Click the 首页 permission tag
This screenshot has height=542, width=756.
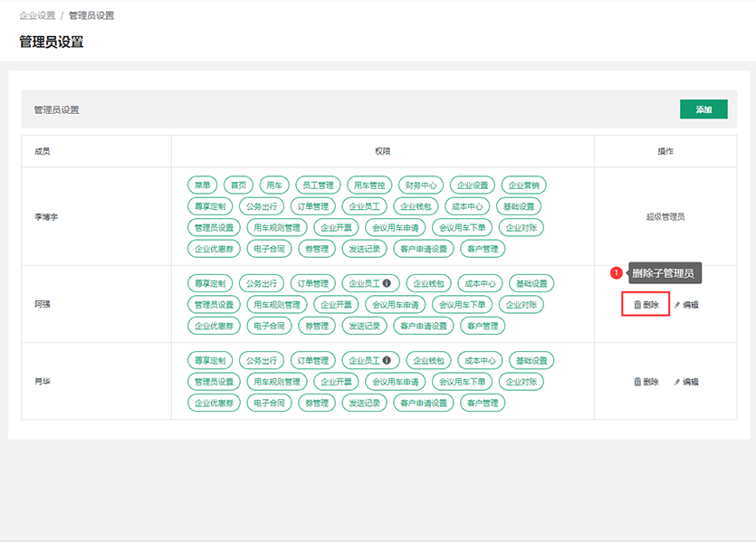(x=238, y=185)
